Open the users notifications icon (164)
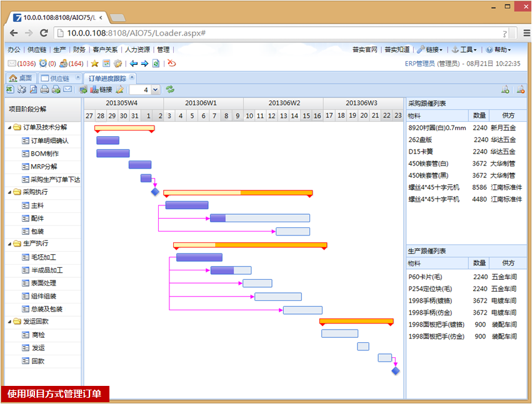The height and width of the screenshot is (404, 532). point(63,64)
